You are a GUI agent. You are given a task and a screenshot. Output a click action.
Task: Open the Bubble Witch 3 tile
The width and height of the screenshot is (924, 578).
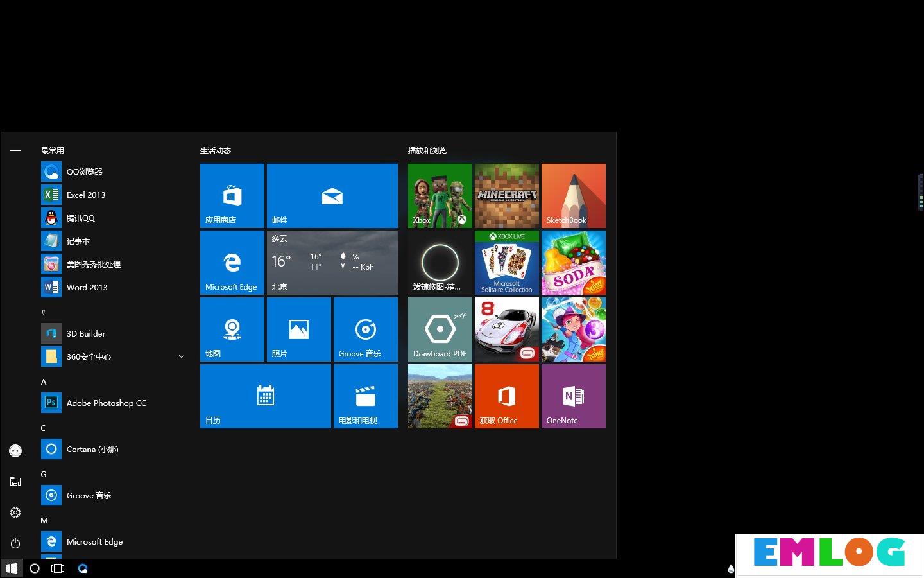[574, 329]
